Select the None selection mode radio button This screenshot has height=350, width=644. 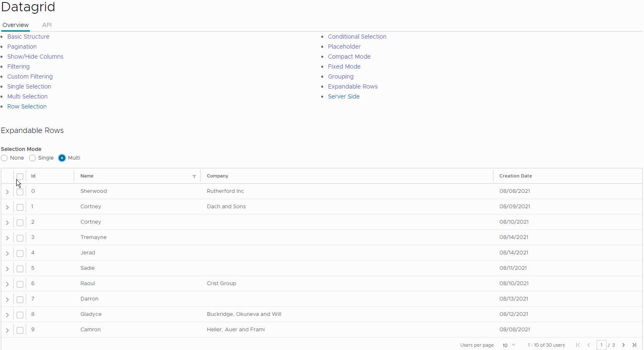(4, 158)
